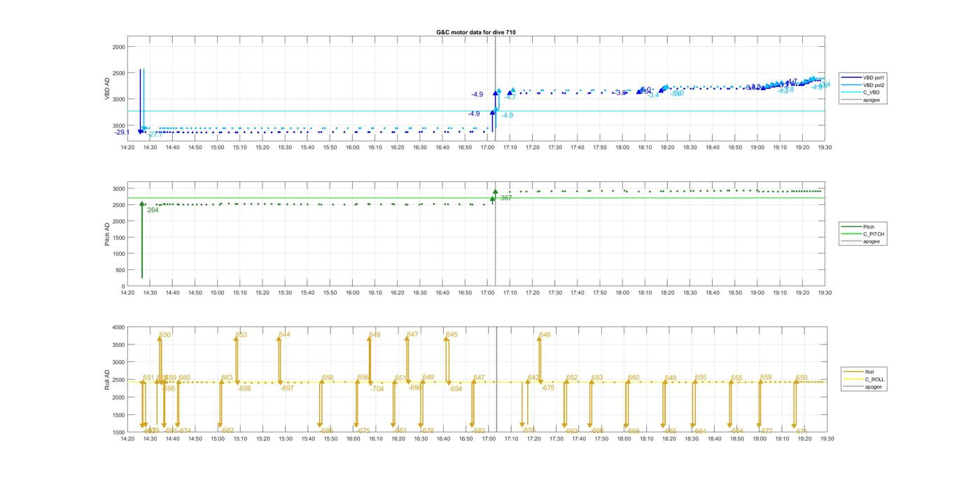Click the "-698" label in the Roll plot
The height and width of the screenshot is (485, 980).
point(244,388)
